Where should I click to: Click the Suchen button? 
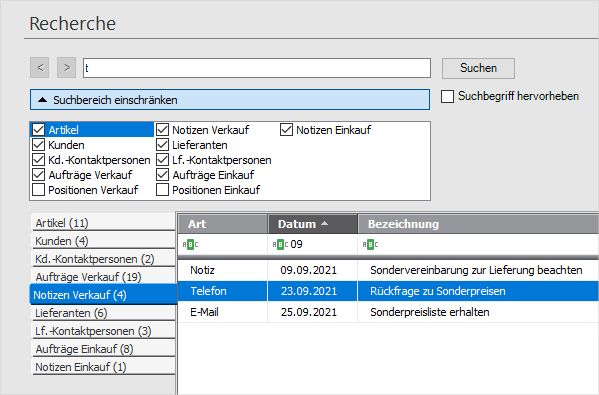(478, 68)
